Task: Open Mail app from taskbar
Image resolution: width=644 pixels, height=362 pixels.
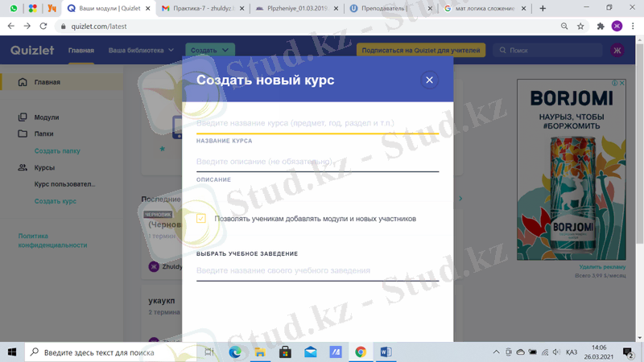Action: tap(311, 352)
